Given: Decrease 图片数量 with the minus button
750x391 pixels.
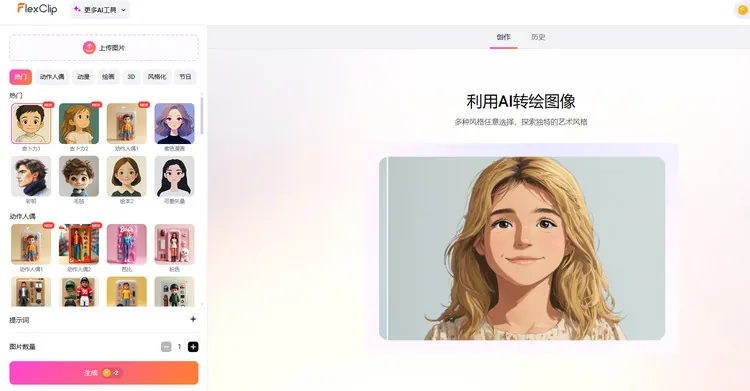Looking at the screenshot, I should click(166, 346).
